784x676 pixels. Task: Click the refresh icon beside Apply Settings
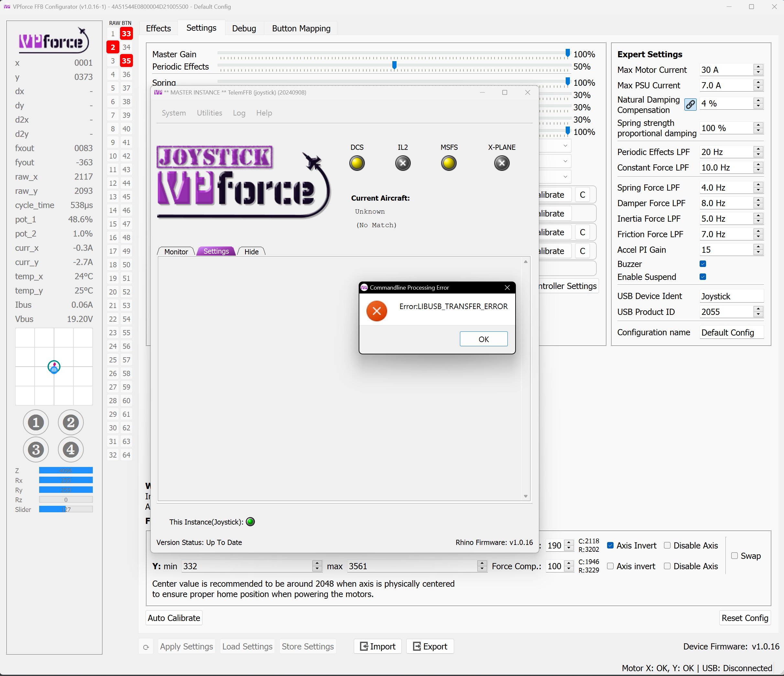coord(146,647)
